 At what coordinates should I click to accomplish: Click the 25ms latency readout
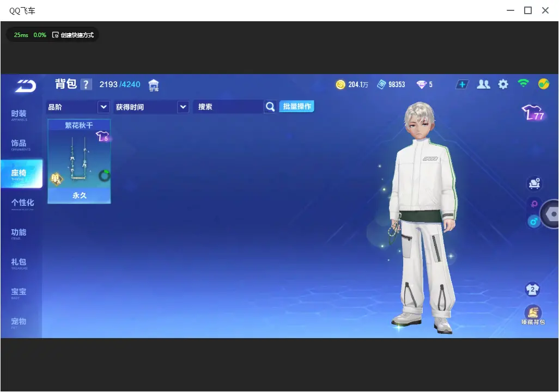[21, 35]
